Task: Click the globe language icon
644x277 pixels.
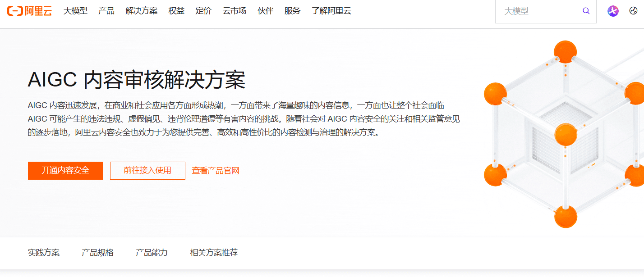Action: coord(633,11)
